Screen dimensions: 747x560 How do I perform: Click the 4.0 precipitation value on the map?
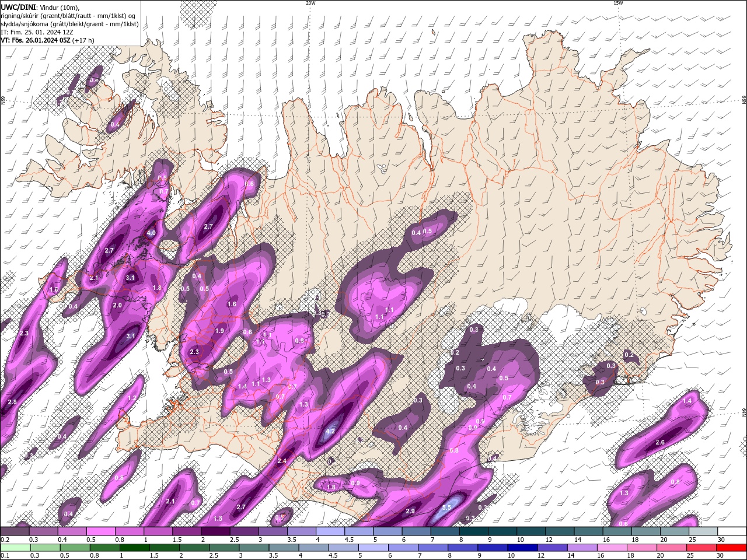pos(151,233)
